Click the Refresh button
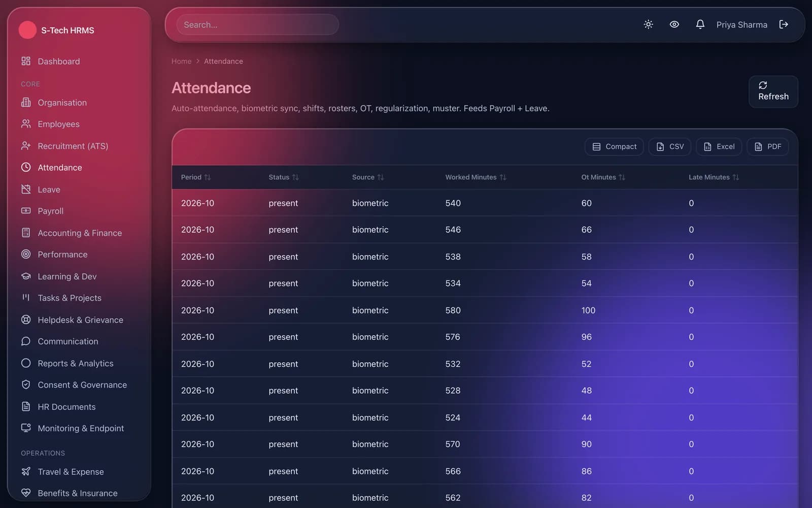Viewport: 812px width, 508px height. point(773,91)
